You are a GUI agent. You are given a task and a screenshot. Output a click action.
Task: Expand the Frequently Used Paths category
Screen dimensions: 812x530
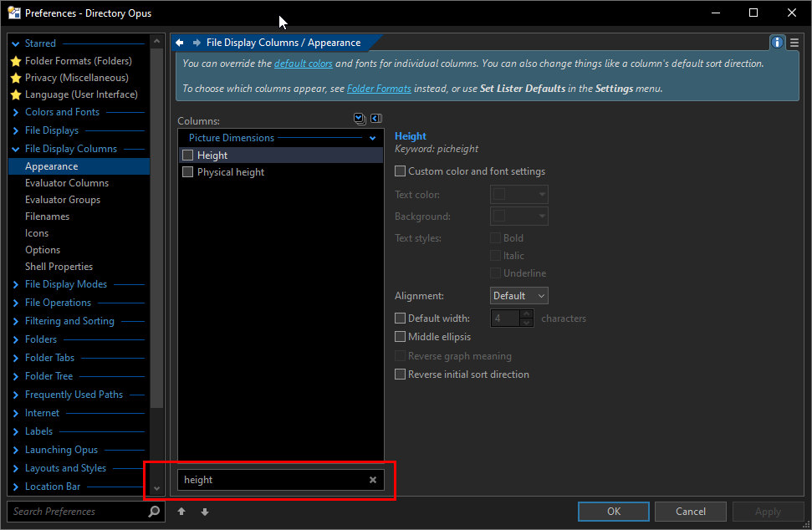coord(16,395)
